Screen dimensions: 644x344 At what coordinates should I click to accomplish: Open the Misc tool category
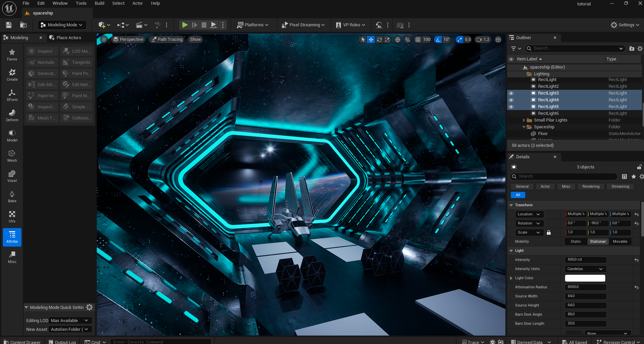(x=12, y=258)
